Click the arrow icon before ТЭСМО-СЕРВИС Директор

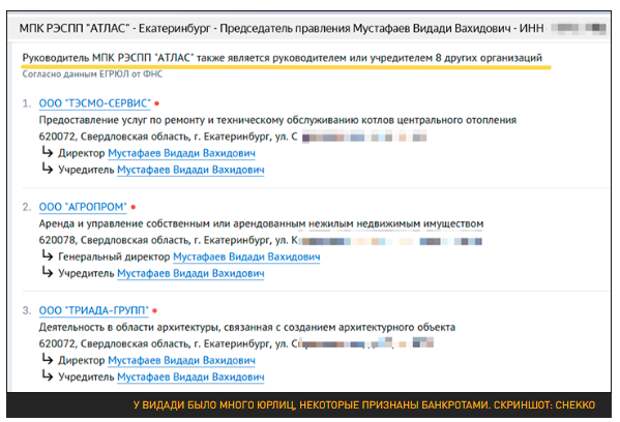pos(46,153)
